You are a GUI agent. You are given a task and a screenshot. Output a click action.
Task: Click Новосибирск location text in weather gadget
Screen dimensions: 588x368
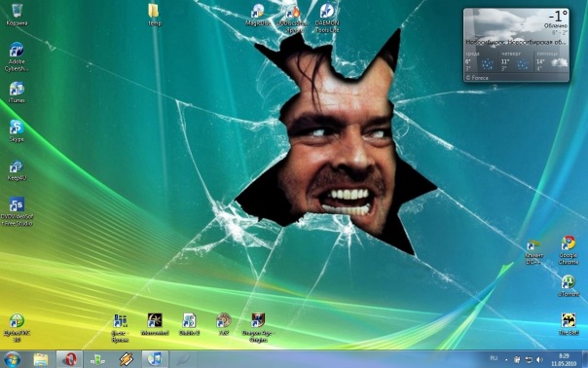pos(516,43)
